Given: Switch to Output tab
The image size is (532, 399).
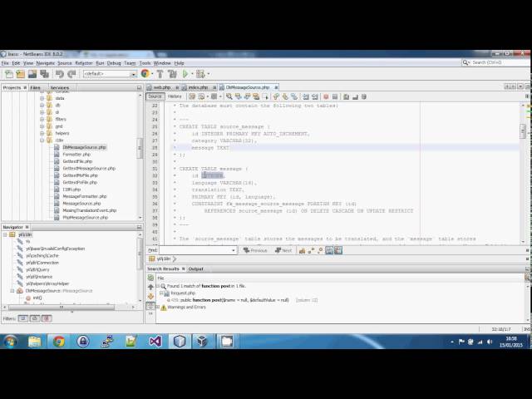Looking at the screenshot, I should click(196, 268).
